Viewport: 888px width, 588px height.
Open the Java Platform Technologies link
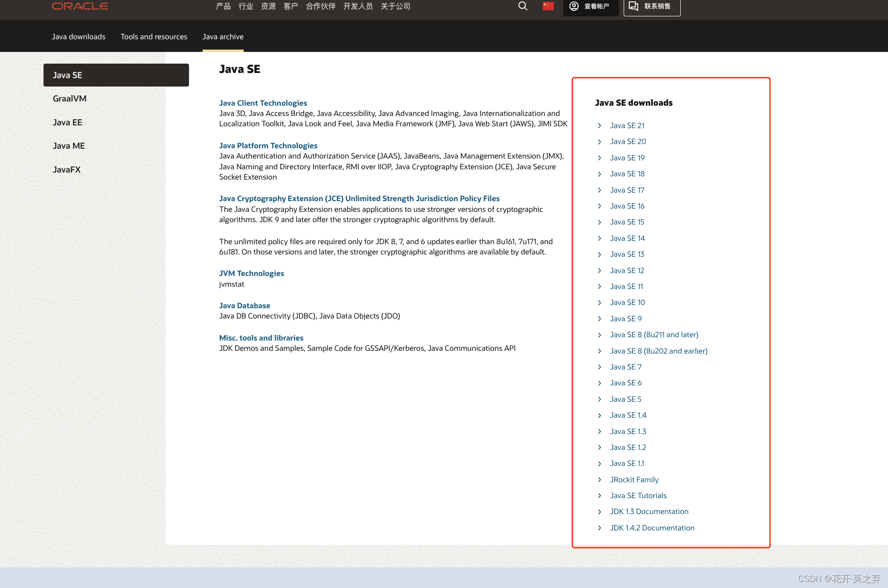click(x=268, y=145)
